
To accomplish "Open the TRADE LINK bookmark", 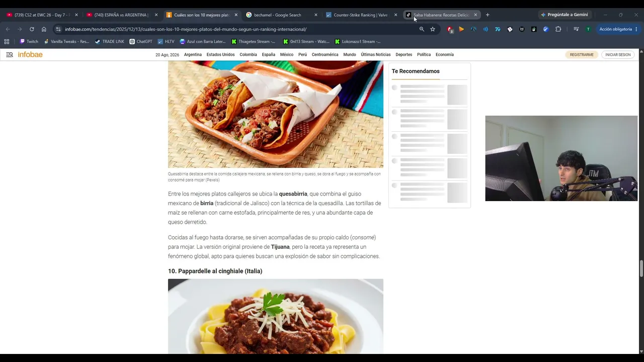I will click(x=109, y=41).
